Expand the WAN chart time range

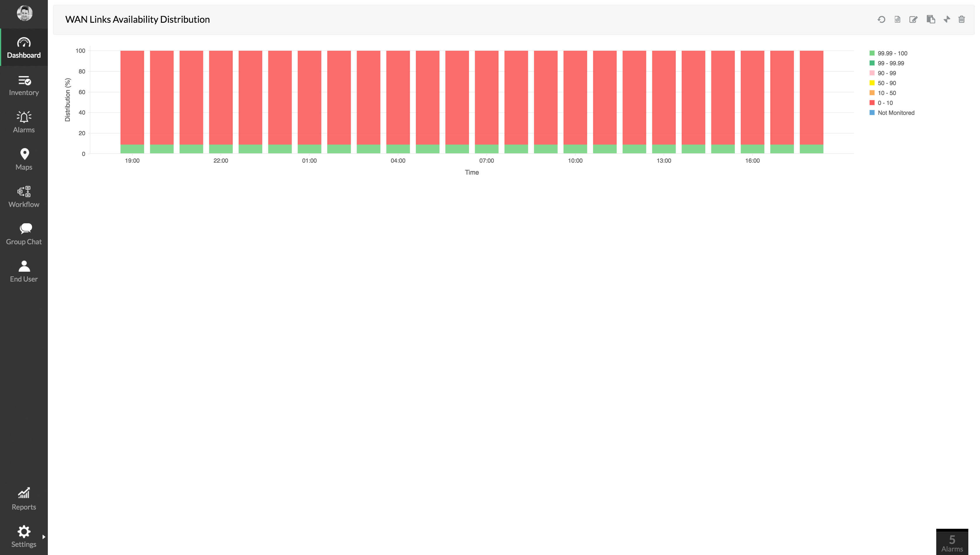click(946, 20)
